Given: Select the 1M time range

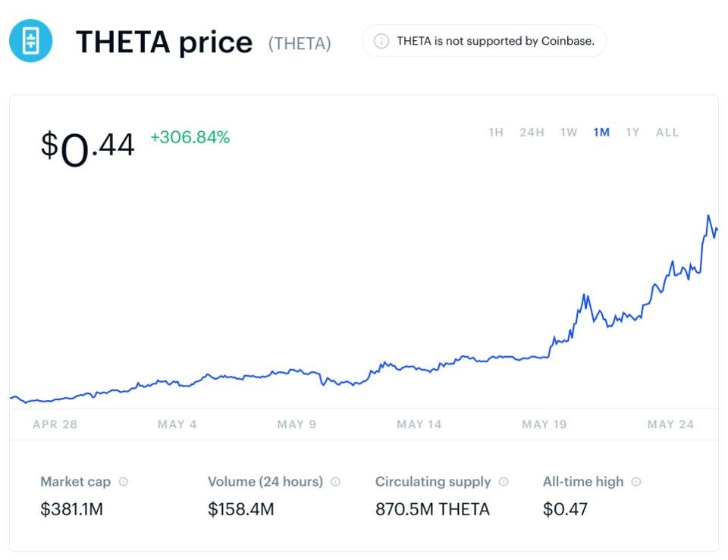Looking at the screenshot, I should [x=601, y=133].
